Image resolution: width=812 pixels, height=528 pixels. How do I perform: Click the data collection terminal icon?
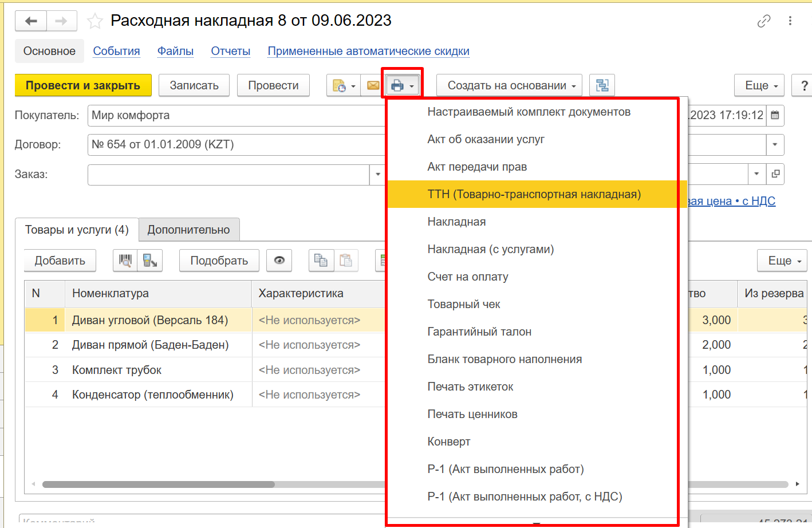click(x=150, y=261)
